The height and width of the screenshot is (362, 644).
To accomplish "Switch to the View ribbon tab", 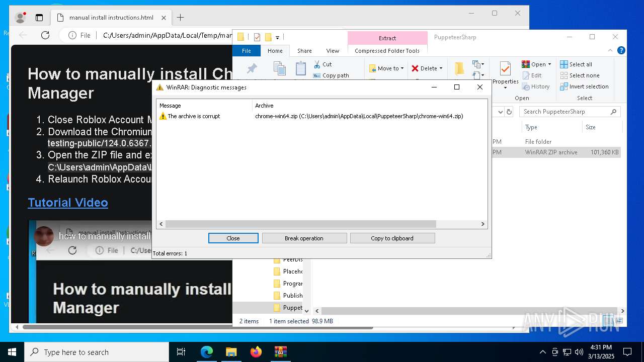I will pyautogui.click(x=333, y=51).
